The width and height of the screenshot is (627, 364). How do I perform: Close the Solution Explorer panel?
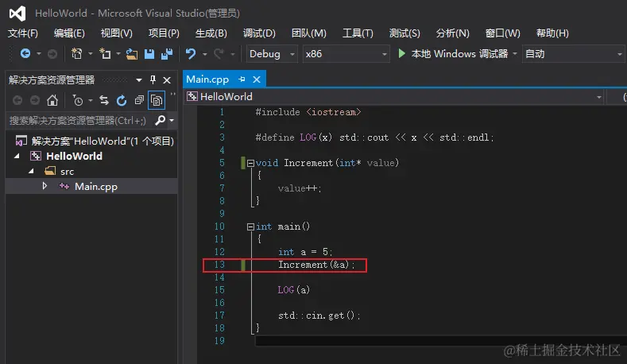coord(167,80)
